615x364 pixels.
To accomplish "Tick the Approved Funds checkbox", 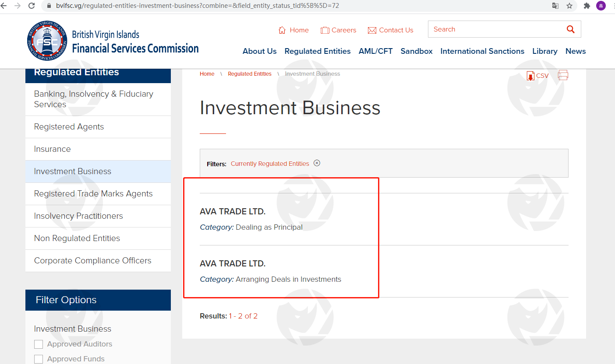I will click(39, 359).
